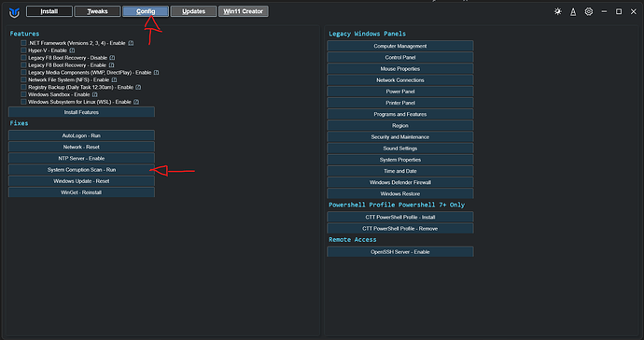Click the 'Legacy Windows Panels' heading
The height and width of the screenshot is (340, 644).
click(x=367, y=34)
